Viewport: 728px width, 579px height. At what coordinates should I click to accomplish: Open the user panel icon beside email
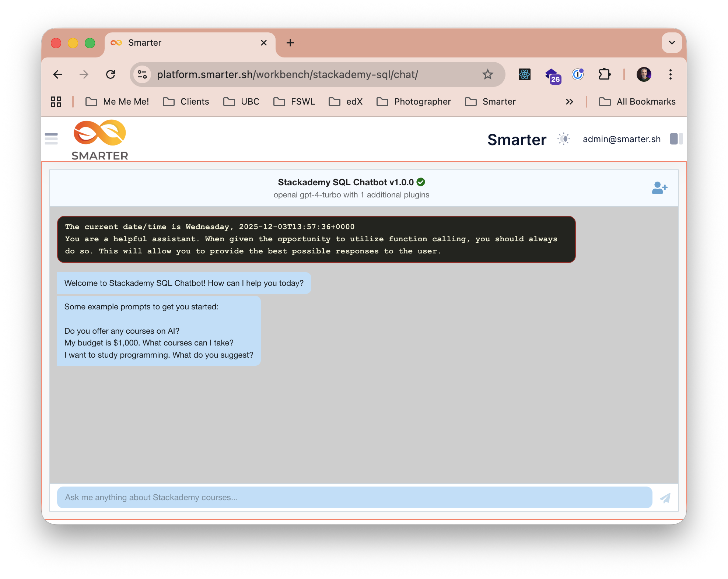coord(676,139)
